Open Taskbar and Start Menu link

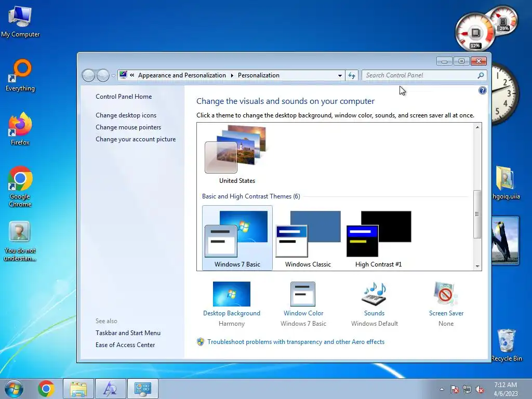tap(128, 333)
